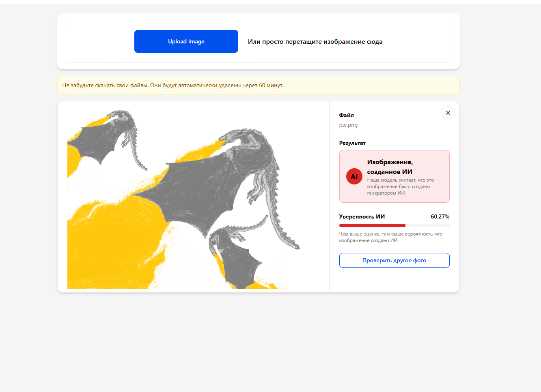The height and width of the screenshot is (392, 541).
Task: Click the "Проверить другое фото" button
Action: pos(394,260)
